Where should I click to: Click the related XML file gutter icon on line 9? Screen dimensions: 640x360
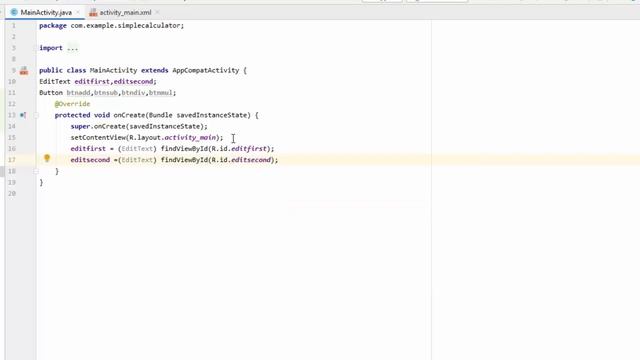click(24, 71)
